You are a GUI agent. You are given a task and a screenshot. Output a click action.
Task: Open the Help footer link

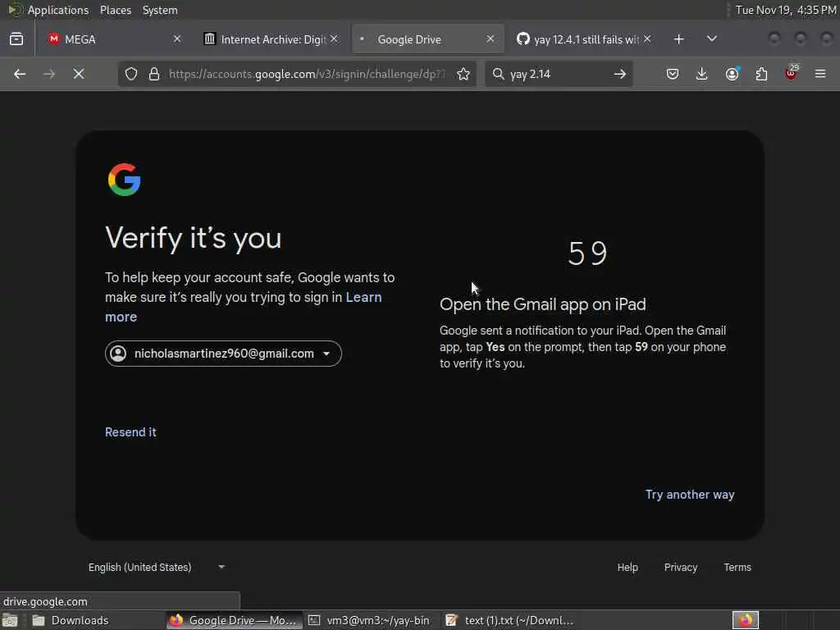[x=628, y=568]
